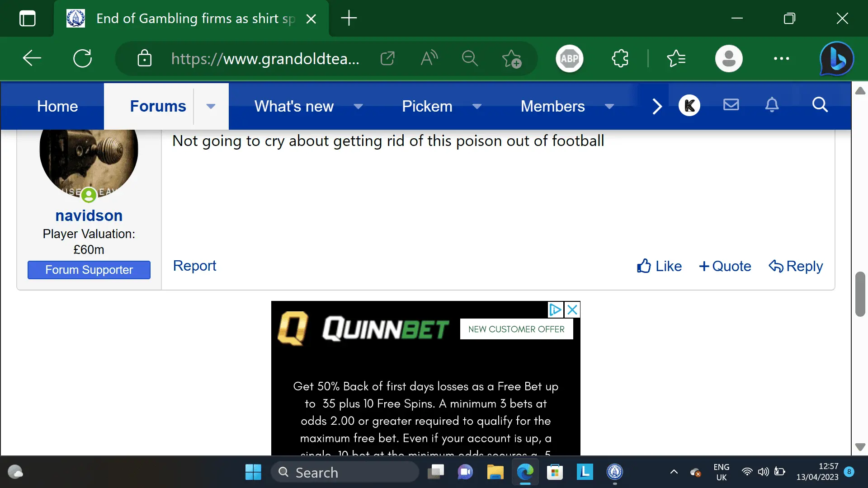This screenshot has width=868, height=488.
Task: Open the browser extensions puzzle icon
Action: tap(620, 59)
